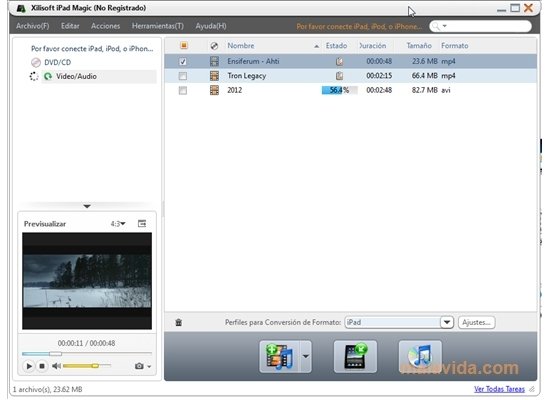Click the status icon of Ensiferum - Ahti

coord(339,61)
